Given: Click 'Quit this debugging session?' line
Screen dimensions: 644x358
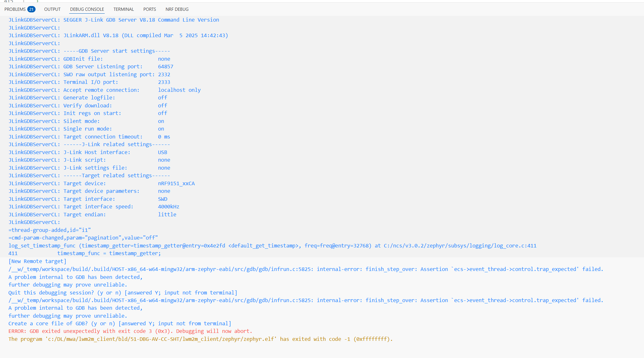Looking at the screenshot, I should [123, 293].
